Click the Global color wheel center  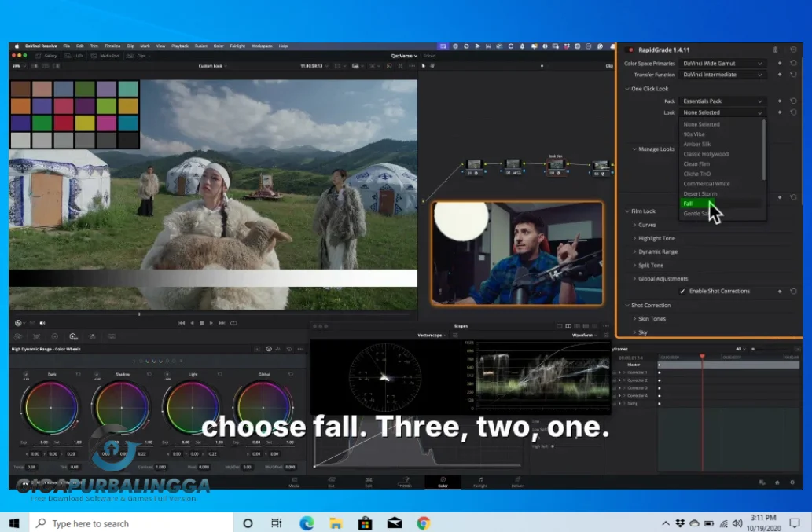click(x=263, y=408)
